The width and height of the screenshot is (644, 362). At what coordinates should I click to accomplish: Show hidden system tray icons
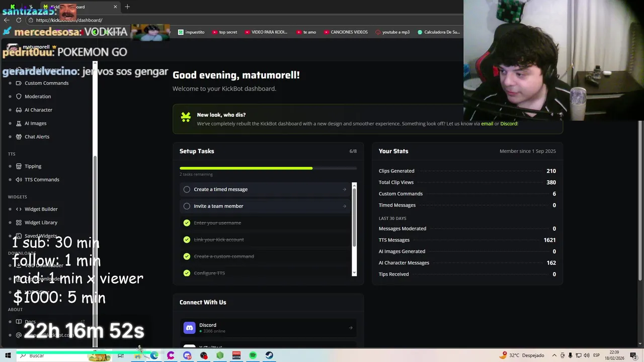pyautogui.click(x=554, y=355)
